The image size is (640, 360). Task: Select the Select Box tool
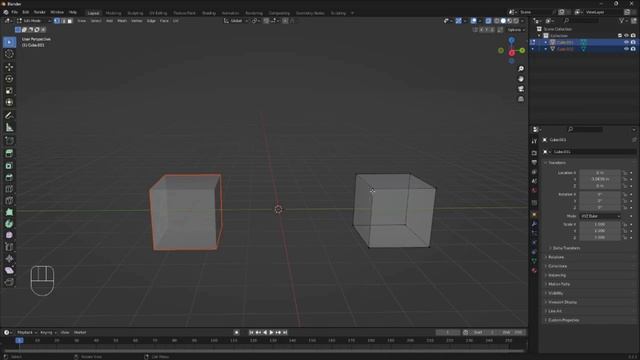[9, 42]
